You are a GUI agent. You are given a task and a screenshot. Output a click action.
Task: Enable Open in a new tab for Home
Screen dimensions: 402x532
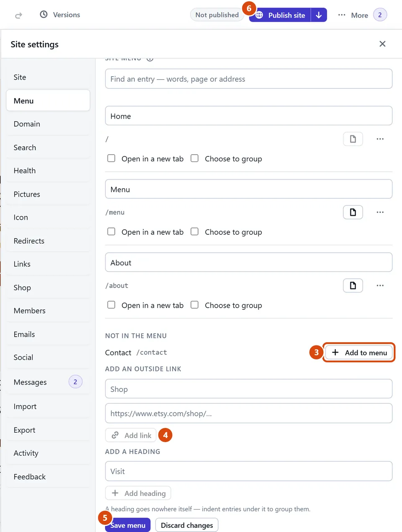[x=111, y=158]
